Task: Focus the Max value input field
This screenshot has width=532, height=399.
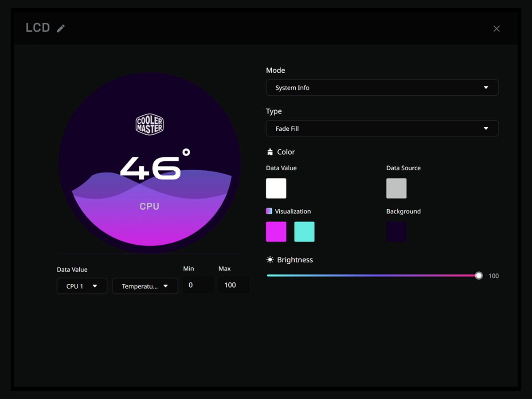Action: tap(233, 285)
